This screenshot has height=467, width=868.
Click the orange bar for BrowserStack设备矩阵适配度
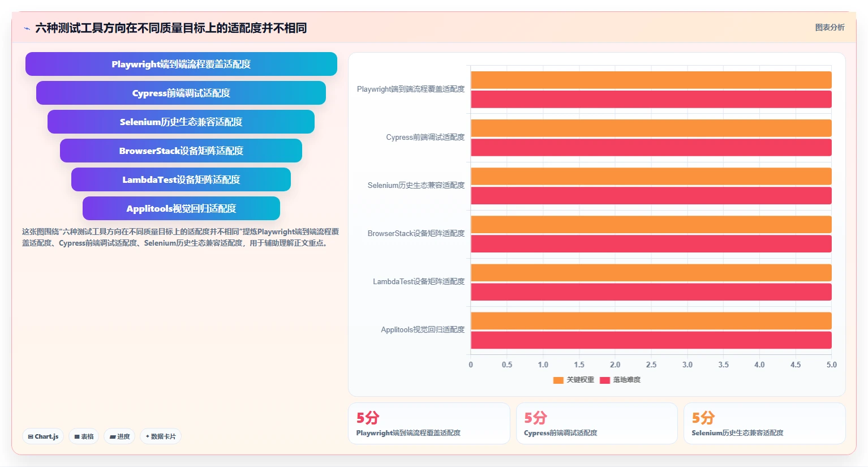[651, 224]
